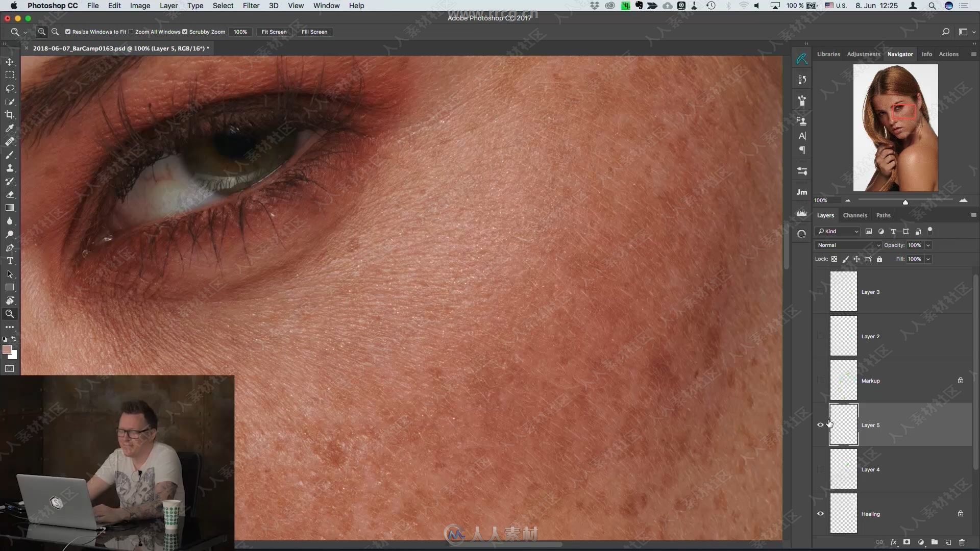The image size is (980, 551).
Task: Click the Zoom In magnifier option
Action: click(x=42, y=32)
